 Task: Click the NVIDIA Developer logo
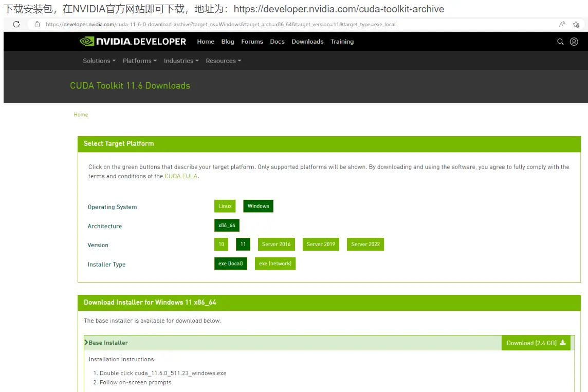(133, 41)
